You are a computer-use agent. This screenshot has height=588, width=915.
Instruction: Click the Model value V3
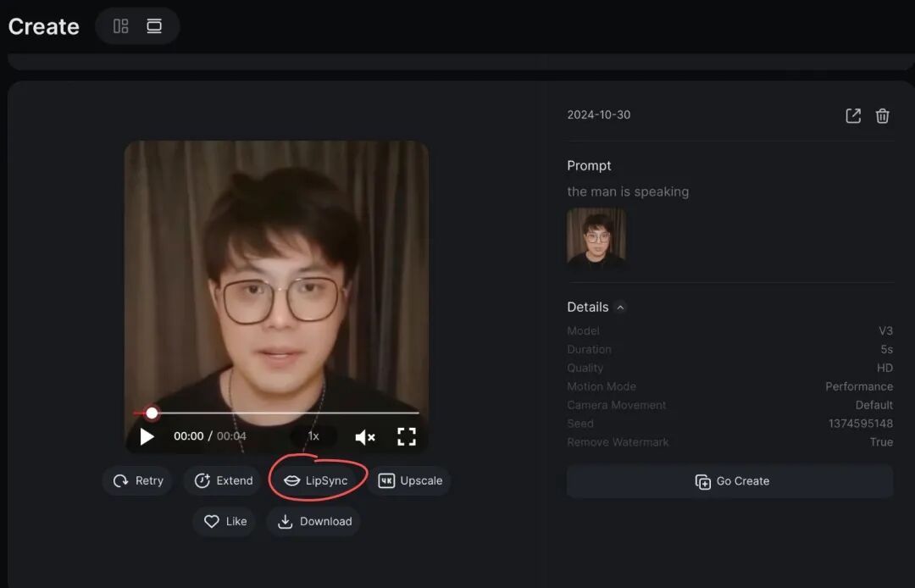click(886, 330)
